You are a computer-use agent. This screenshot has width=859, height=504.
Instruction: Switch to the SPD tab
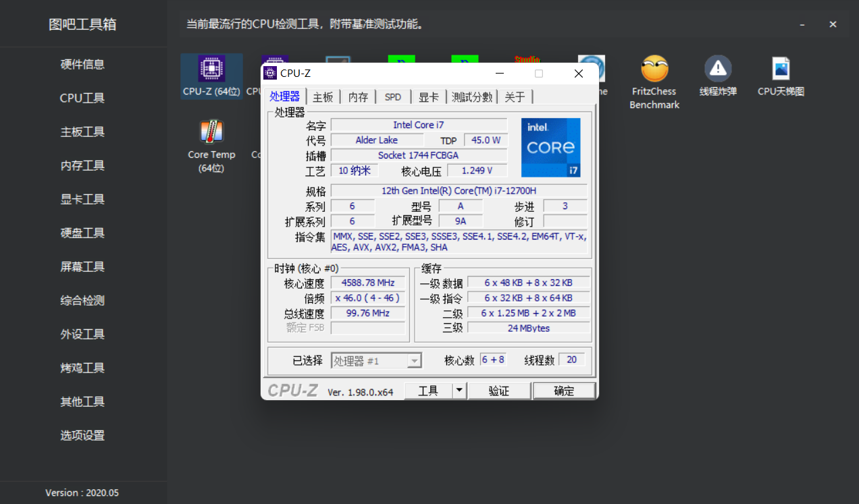pos(393,97)
